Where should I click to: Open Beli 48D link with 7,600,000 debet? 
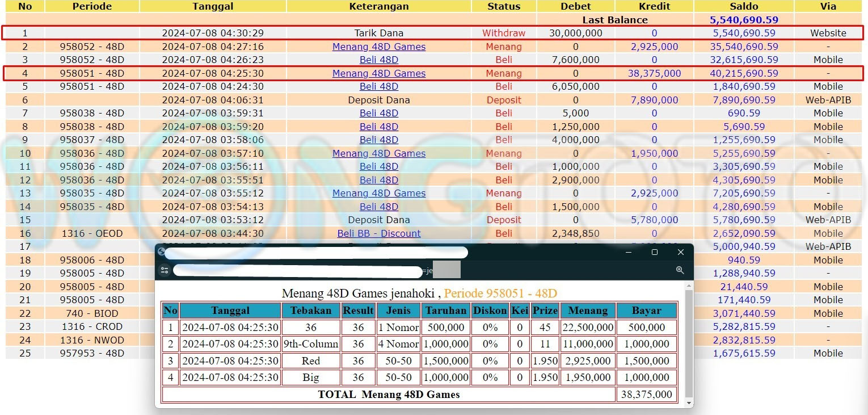pos(379,60)
